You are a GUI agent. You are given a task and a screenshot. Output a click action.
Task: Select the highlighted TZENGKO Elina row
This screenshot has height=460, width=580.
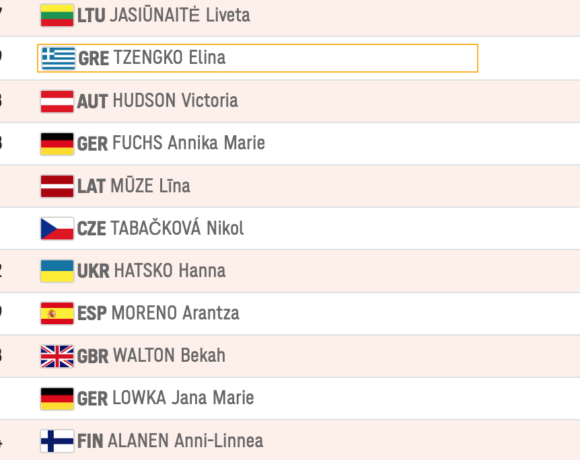pyautogui.click(x=257, y=58)
